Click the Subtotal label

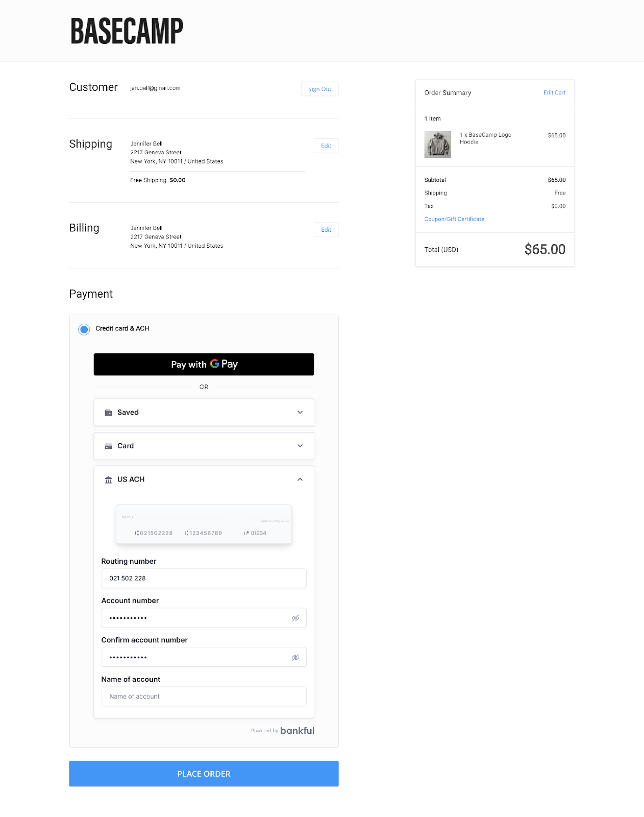(435, 180)
